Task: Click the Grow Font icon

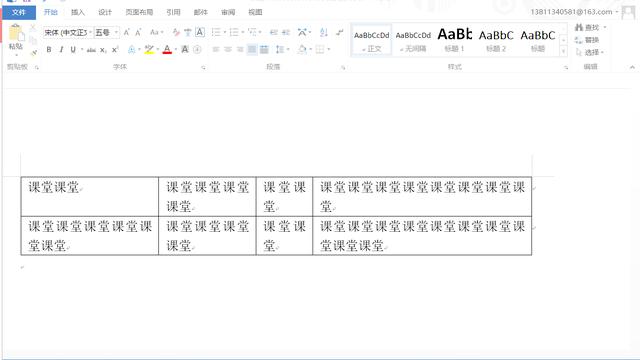Action: [127, 32]
